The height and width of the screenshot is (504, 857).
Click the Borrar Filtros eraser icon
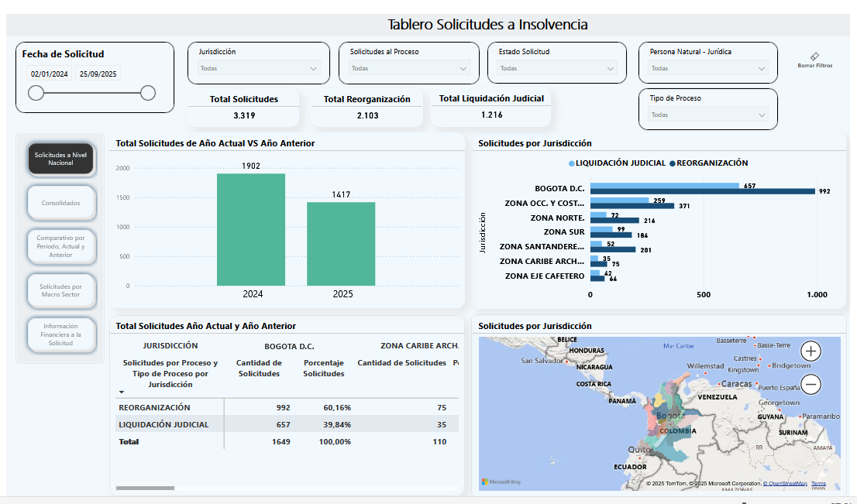pos(814,57)
